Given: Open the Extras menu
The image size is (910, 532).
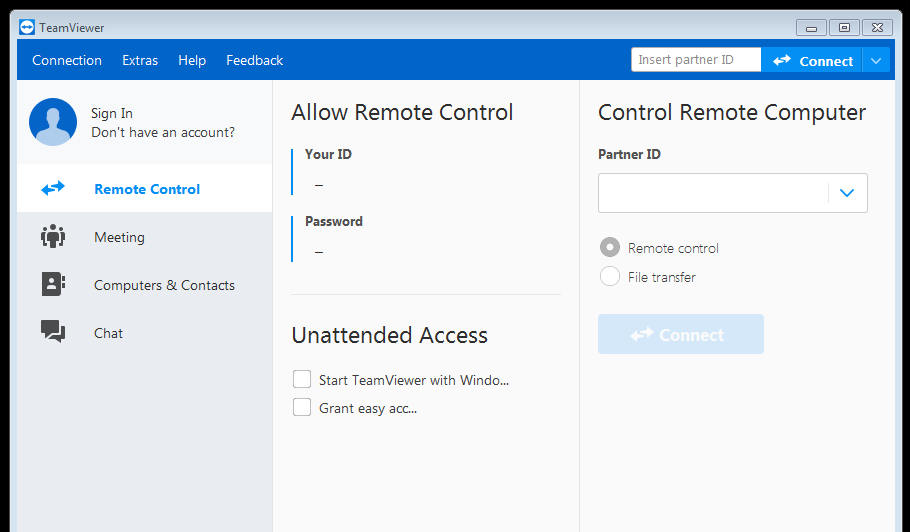Looking at the screenshot, I should 140,60.
